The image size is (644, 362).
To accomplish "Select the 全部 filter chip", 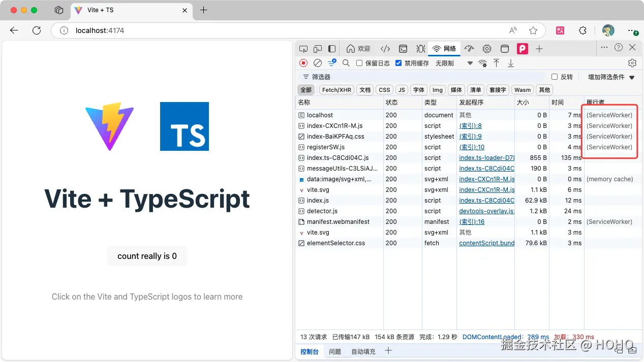I will [306, 90].
